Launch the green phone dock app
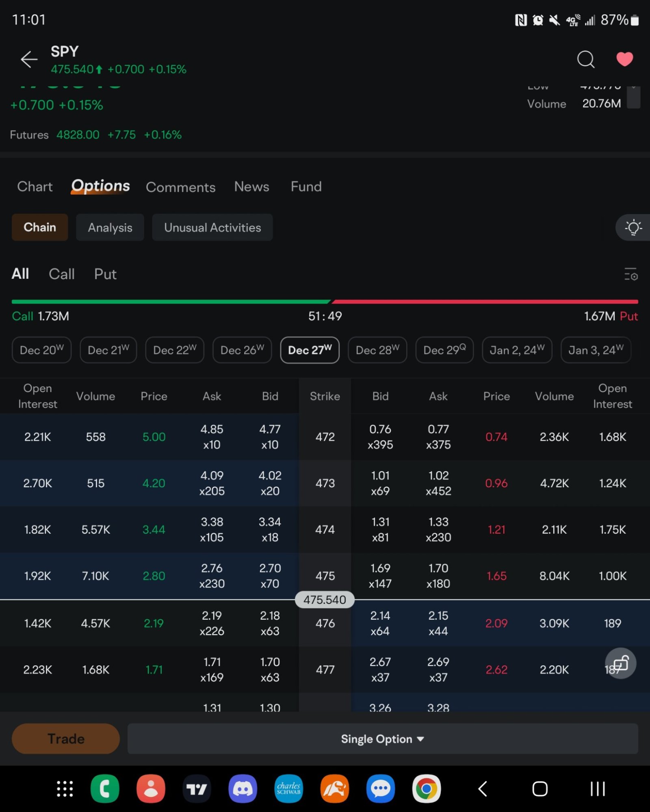 tap(105, 789)
